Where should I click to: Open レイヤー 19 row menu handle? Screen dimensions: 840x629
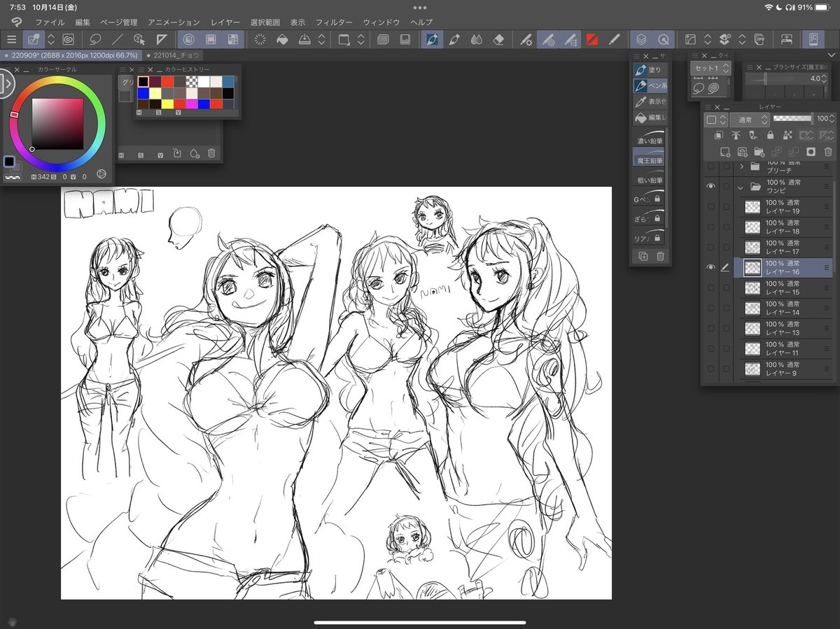click(x=827, y=206)
